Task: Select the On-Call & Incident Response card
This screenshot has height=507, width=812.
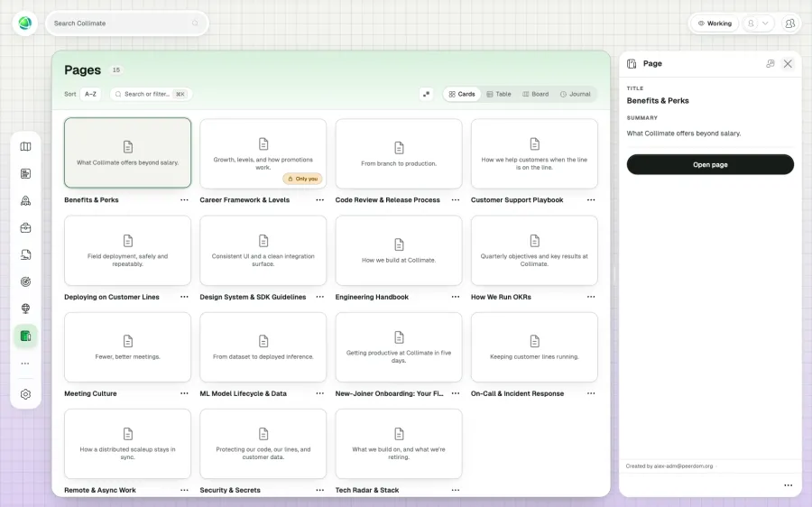Action: click(534, 347)
